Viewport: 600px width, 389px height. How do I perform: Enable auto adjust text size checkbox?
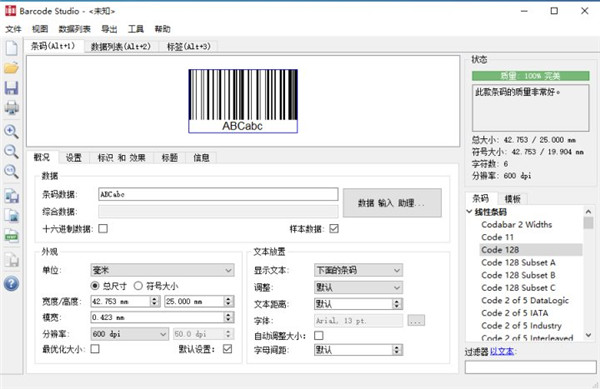tap(318, 335)
